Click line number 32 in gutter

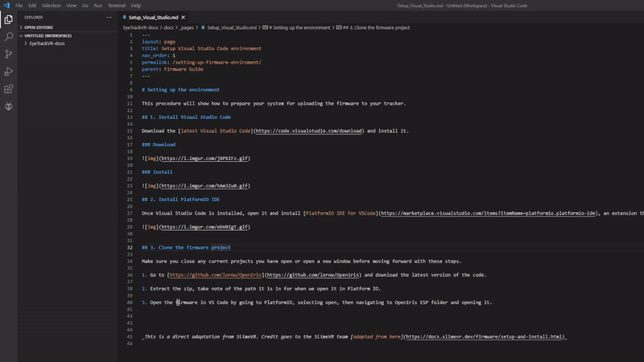tap(130, 248)
